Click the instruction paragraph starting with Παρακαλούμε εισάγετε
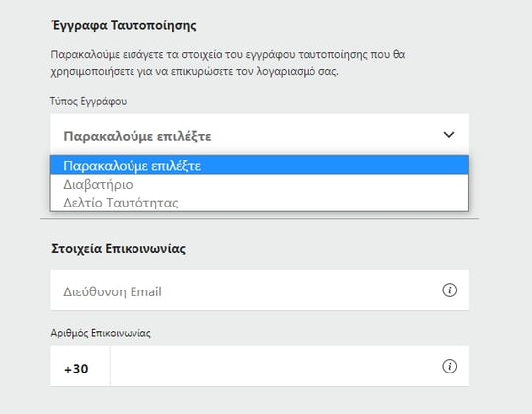The width and height of the screenshot is (532, 414). click(228, 63)
